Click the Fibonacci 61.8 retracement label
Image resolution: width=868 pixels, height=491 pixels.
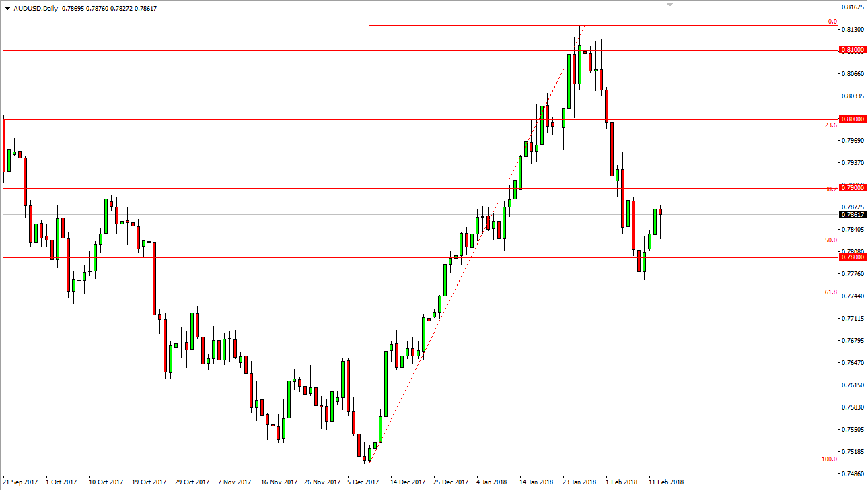[x=830, y=292]
